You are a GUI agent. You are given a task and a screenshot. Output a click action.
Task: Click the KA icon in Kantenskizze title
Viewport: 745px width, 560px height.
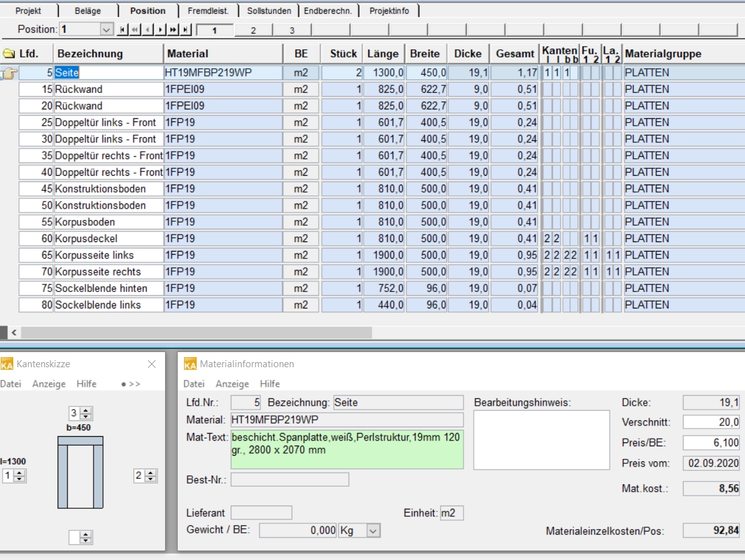pyautogui.click(x=7, y=364)
